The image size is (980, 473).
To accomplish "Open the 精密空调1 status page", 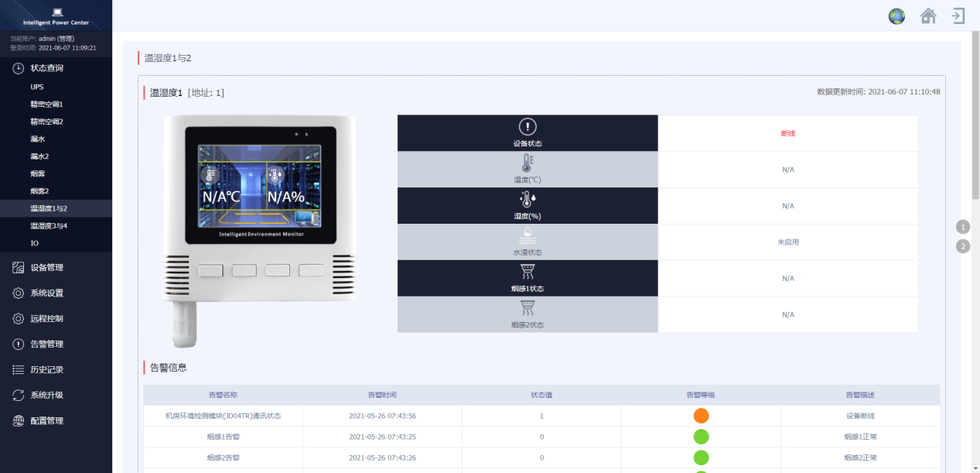I will [x=46, y=105].
